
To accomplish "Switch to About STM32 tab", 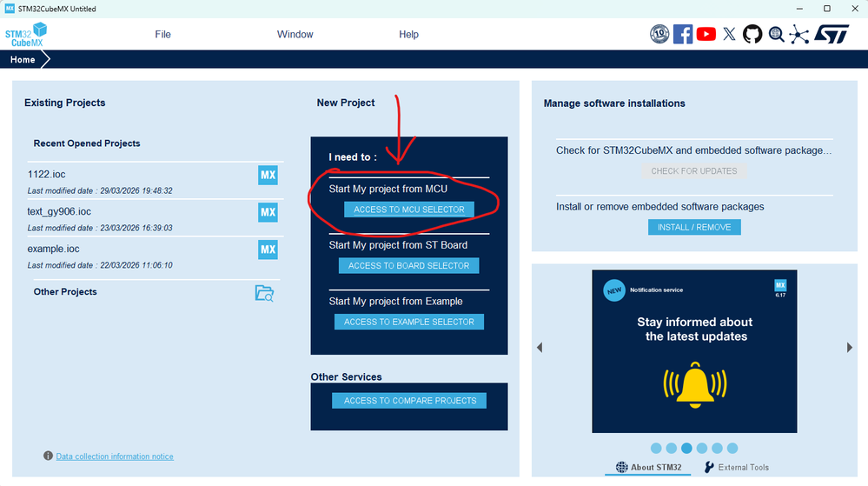I will click(x=648, y=467).
